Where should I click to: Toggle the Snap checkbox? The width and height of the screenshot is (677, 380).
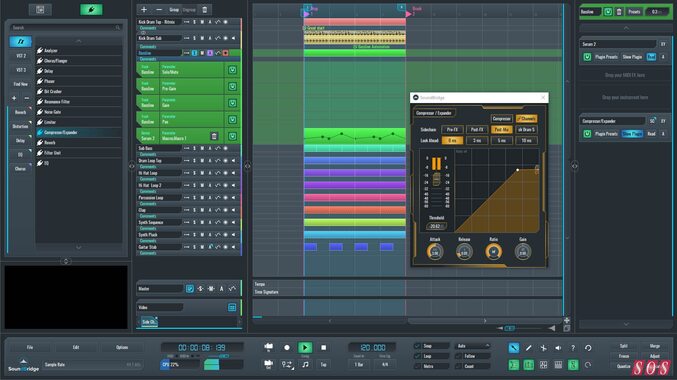418,346
